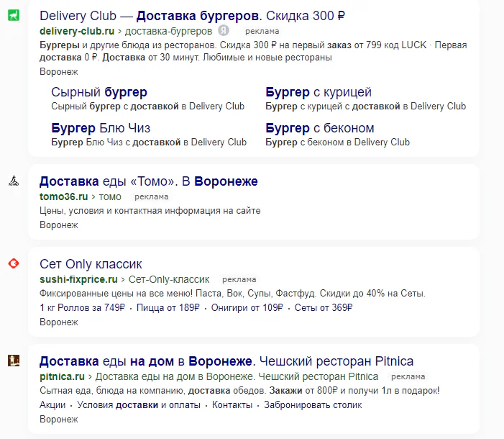Click the green Delivery Club favicon
Image resolution: width=504 pixels, height=439 pixels.
[x=14, y=15]
